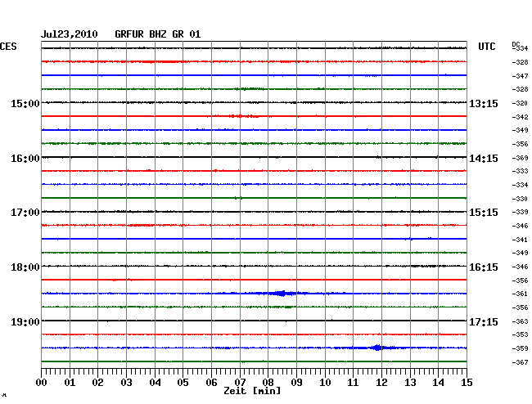Click minute tick label 05
Viewport: 532px width, 404px height.
pos(183,383)
